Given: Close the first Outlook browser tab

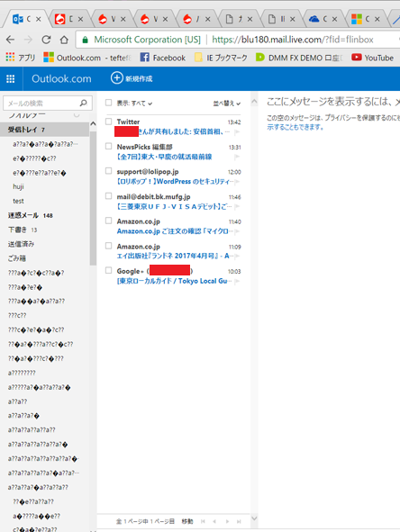Looking at the screenshot, I should 39,19.
